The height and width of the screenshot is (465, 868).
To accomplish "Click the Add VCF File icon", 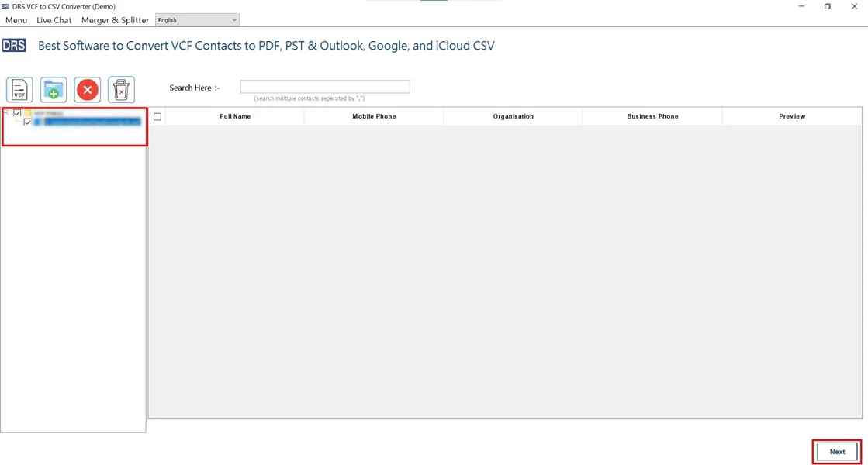I will click(x=19, y=89).
